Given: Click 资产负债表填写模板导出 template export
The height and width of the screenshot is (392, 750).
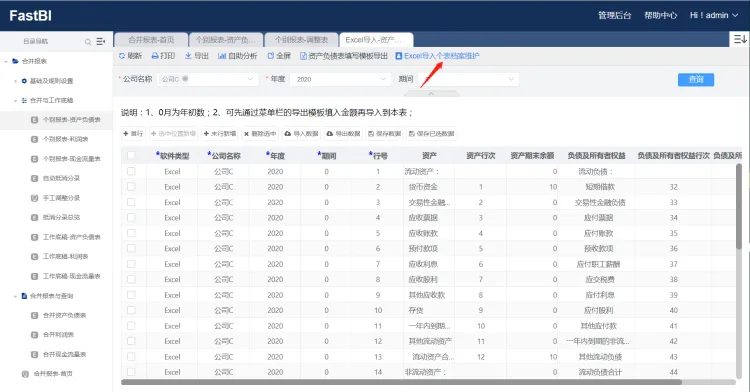Looking at the screenshot, I should [x=343, y=56].
